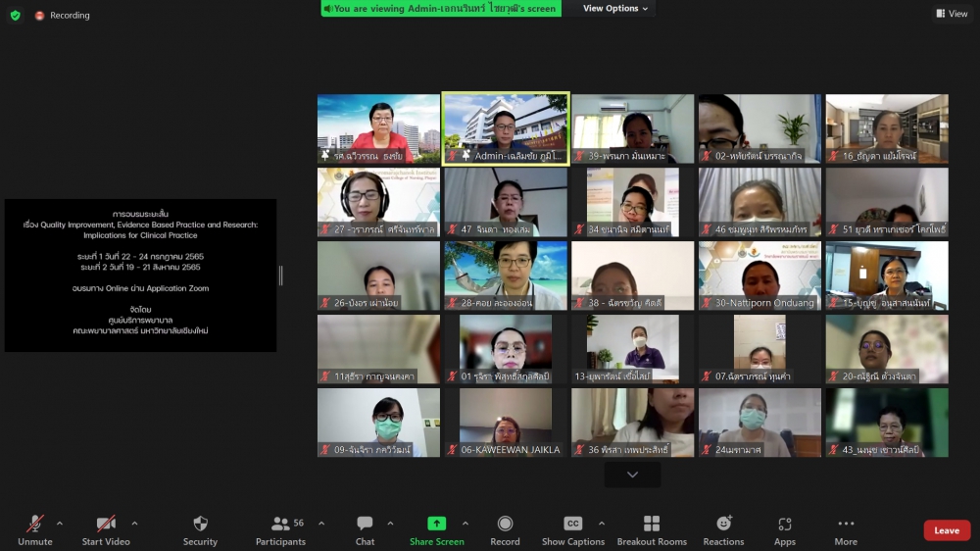980x551 pixels.
Task: Select Admin's highlighted video thumbnail
Action: coord(505,128)
